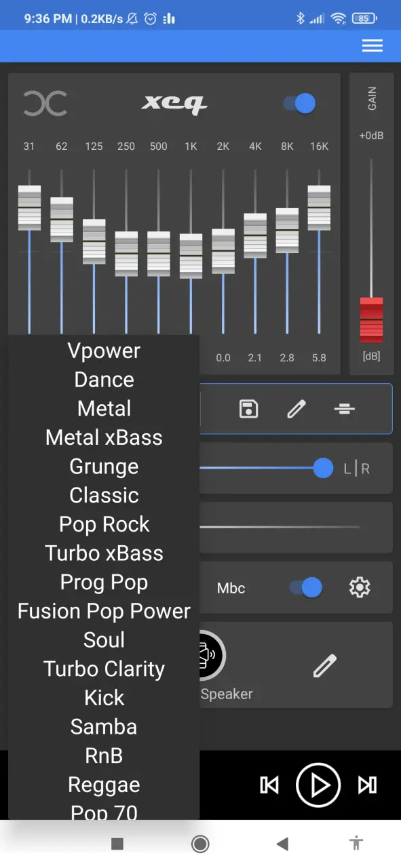This screenshot has height=868, width=401.
Task: Choose the Vpower preset
Action: pyautogui.click(x=104, y=351)
